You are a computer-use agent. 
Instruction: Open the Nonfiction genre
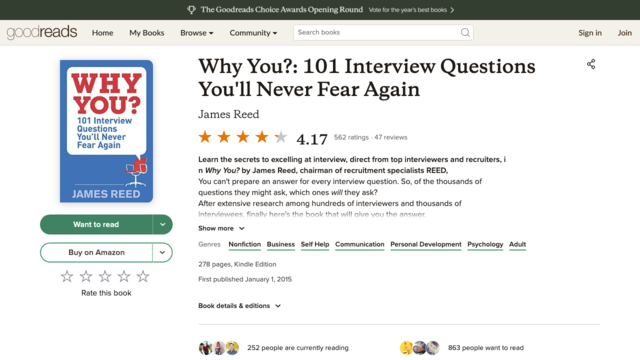(244, 244)
